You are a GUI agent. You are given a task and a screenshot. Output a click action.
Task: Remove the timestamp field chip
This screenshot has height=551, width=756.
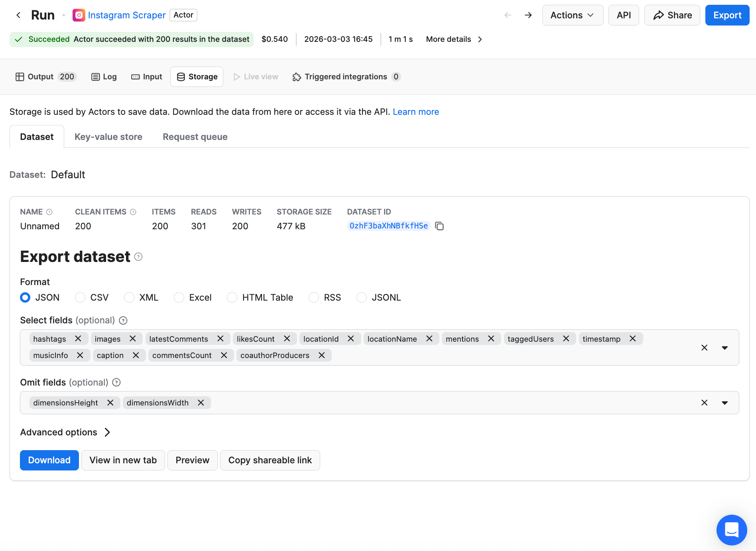[x=633, y=338]
